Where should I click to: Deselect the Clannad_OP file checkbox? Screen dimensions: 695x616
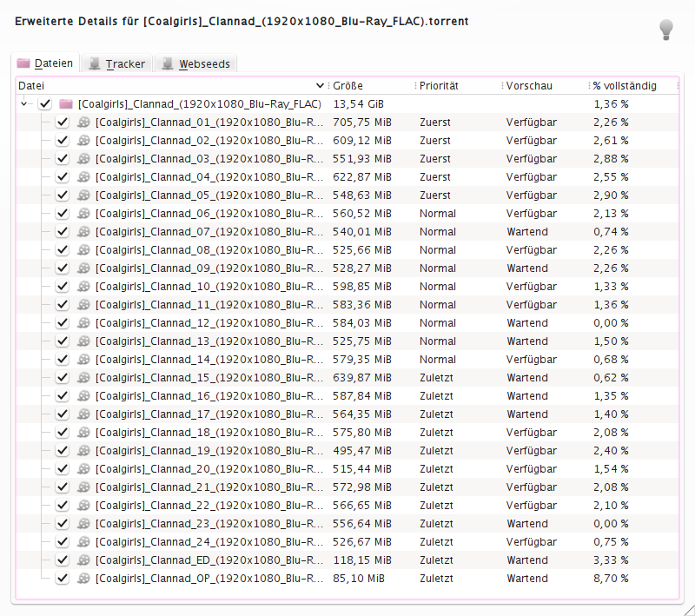(x=62, y=579)
